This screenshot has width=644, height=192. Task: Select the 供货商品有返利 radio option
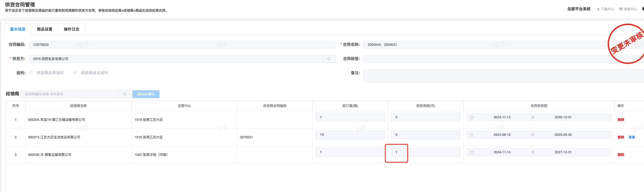31,73
